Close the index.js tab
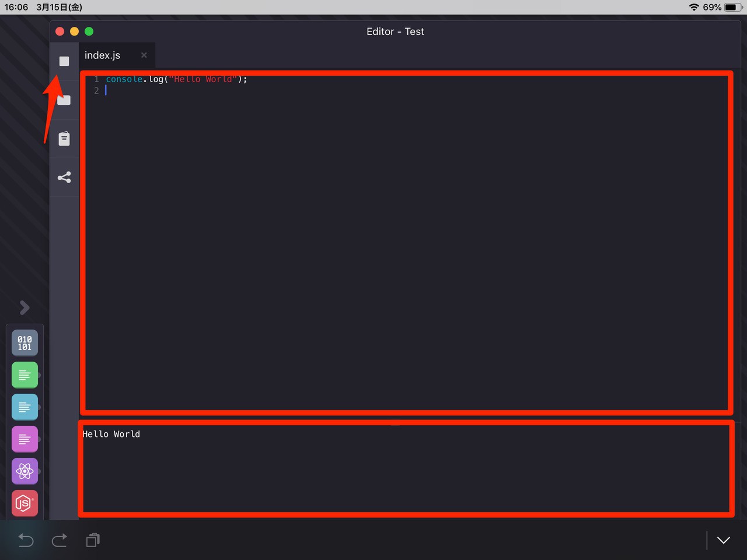Screen dimensions: 747x560 pyautogui.click(x=144, y=55)
